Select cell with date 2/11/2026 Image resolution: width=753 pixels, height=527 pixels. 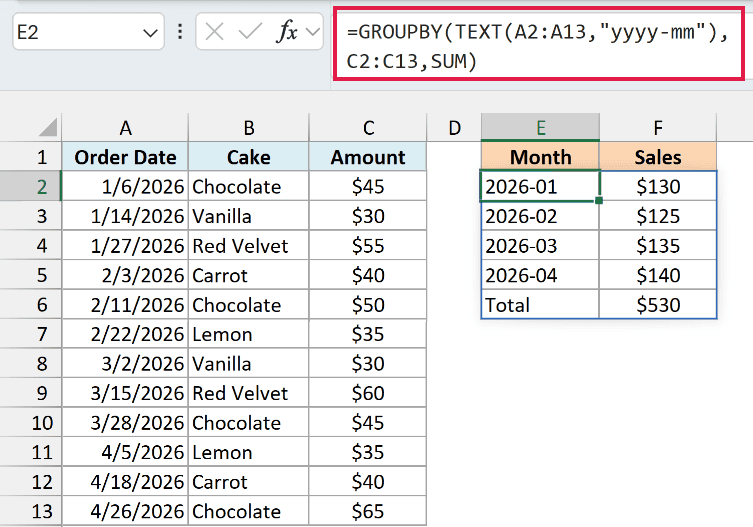125,305
